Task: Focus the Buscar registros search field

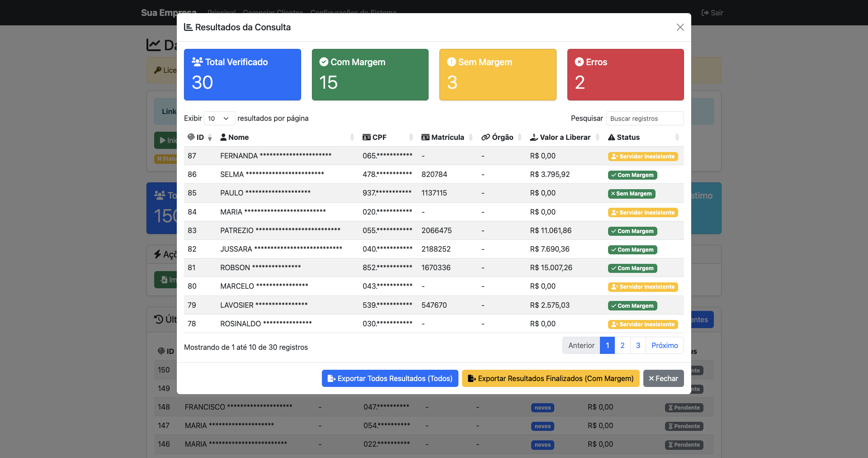Action: [x=645, y=119]
